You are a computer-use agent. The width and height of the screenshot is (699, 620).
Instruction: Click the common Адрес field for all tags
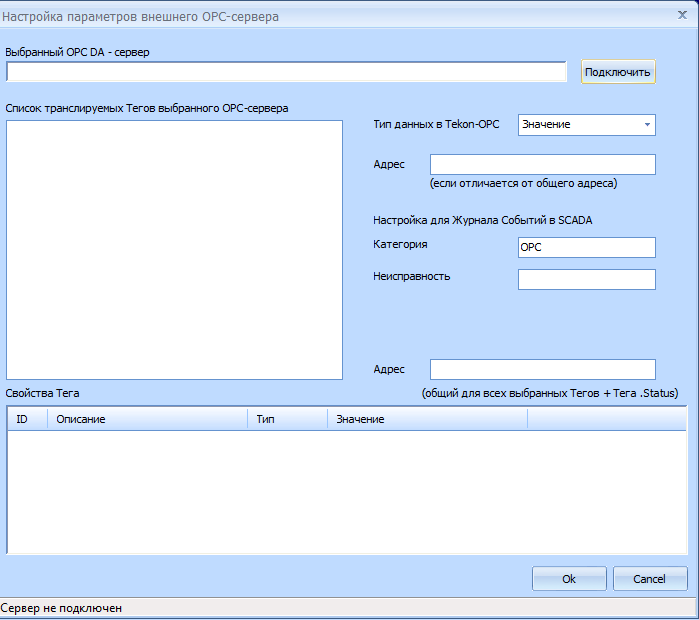(x=542, y=369)
